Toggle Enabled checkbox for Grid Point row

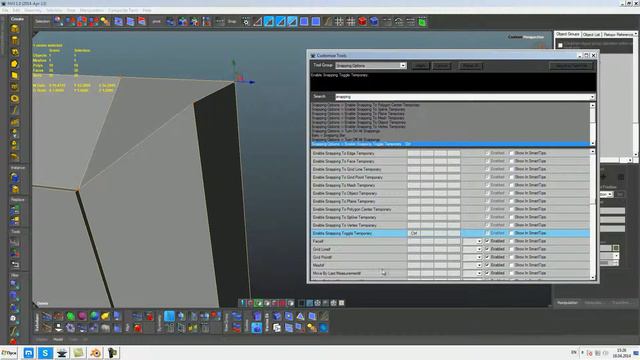487,257
